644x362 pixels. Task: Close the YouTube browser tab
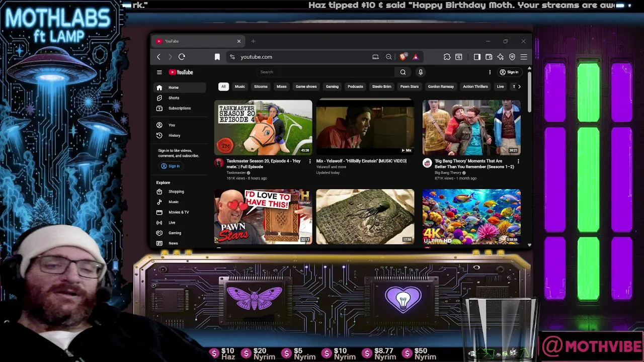coord(239,41)
